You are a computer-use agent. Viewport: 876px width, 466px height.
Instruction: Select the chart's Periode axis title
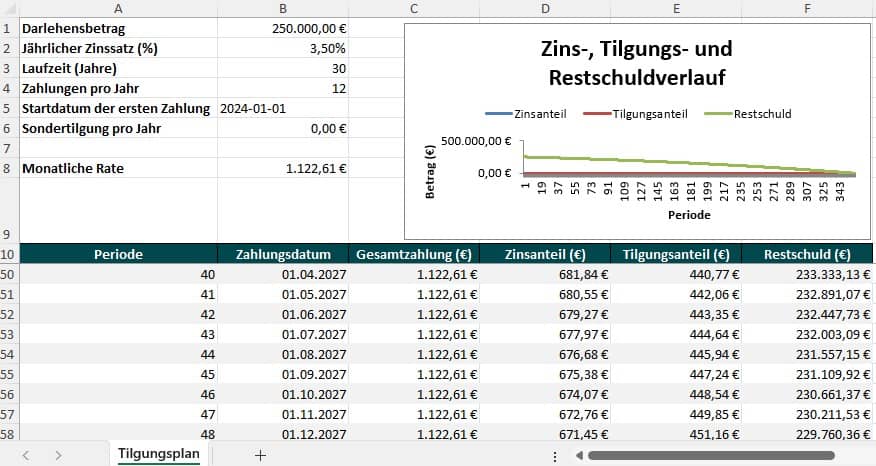(x=689, y=215)
